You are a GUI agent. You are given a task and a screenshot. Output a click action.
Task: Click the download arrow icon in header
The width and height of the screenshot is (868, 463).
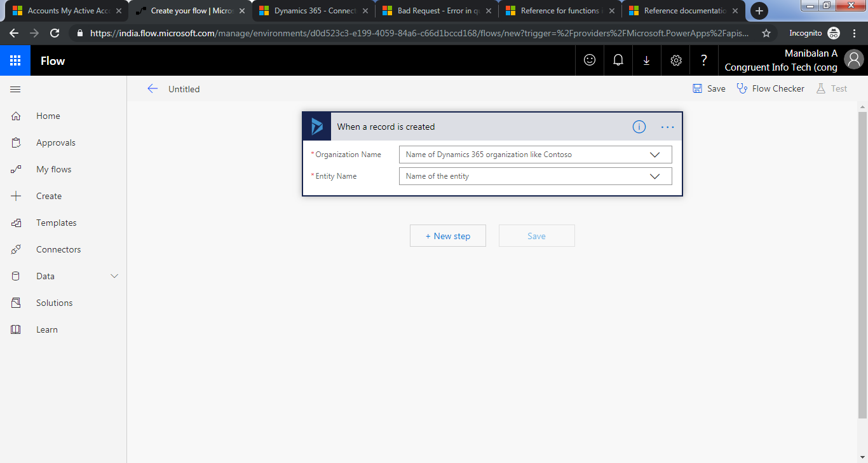(646, 60)
